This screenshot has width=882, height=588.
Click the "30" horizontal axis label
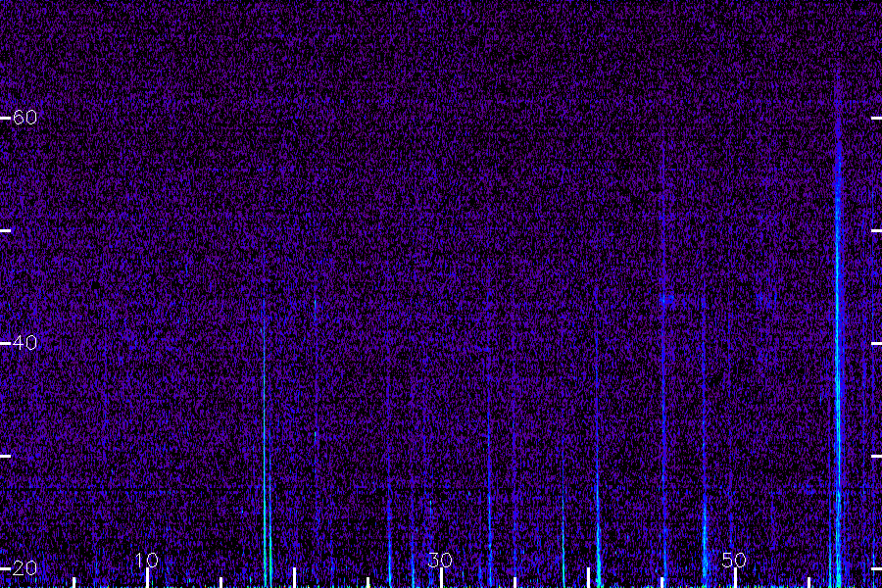[x=440, y=560]
